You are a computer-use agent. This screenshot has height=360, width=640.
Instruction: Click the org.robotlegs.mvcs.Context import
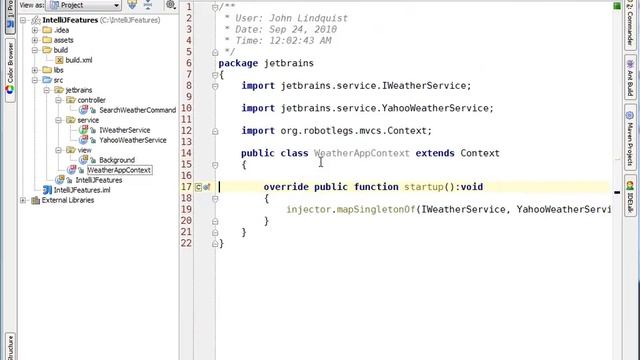tap(336, 131)
